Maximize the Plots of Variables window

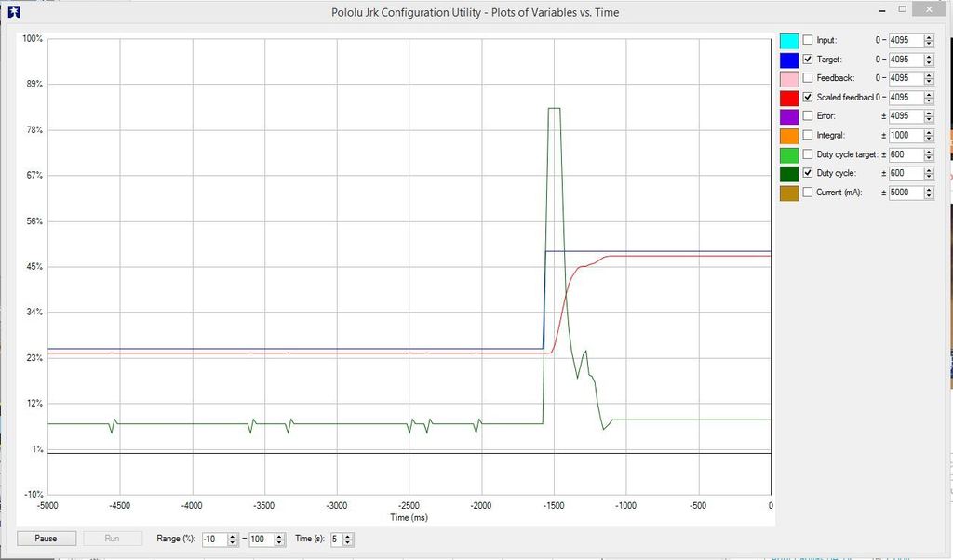click(x=903, y=9)
